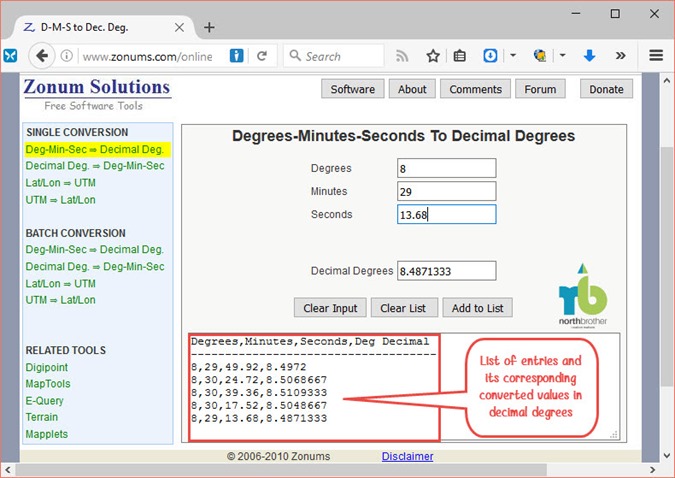Open batch Decimal Deg. to Deg-Min-Sec conversion

[95, 267]
